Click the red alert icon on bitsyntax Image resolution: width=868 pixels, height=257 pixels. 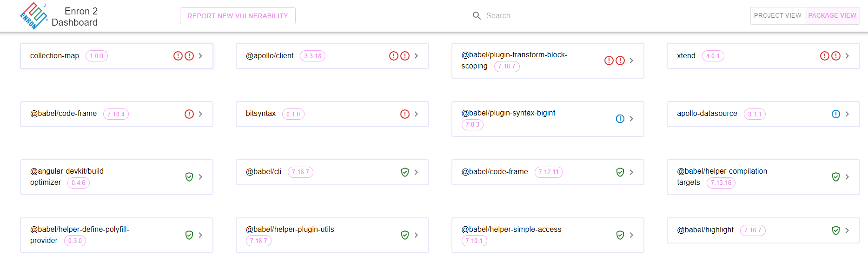click(405, 114)
